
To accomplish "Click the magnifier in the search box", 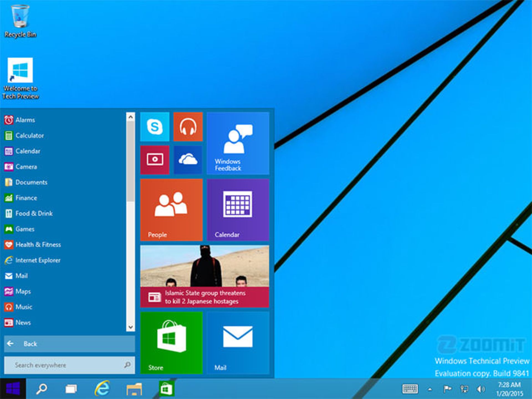I will pos(127,365).
